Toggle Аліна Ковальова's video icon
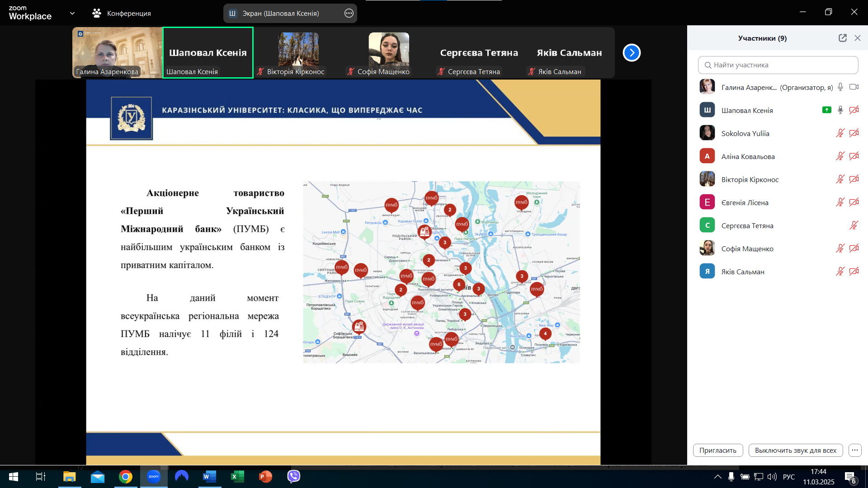The image size is (868, 488). tap(854, 156)
